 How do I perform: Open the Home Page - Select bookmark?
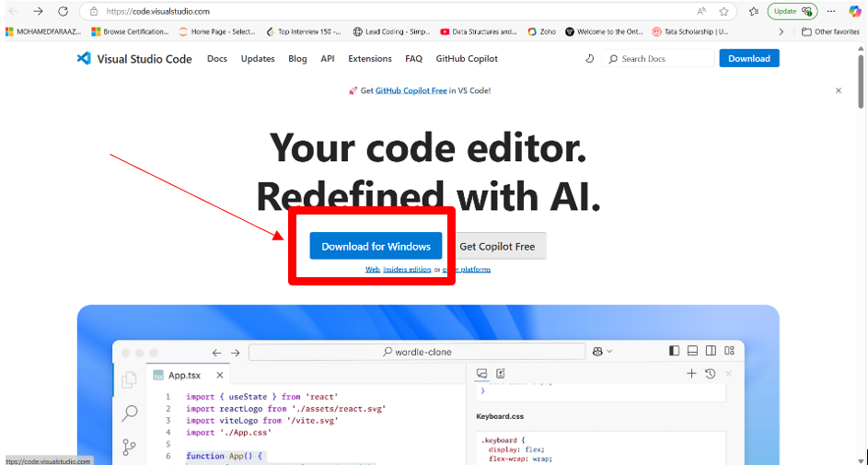point(217,31)
